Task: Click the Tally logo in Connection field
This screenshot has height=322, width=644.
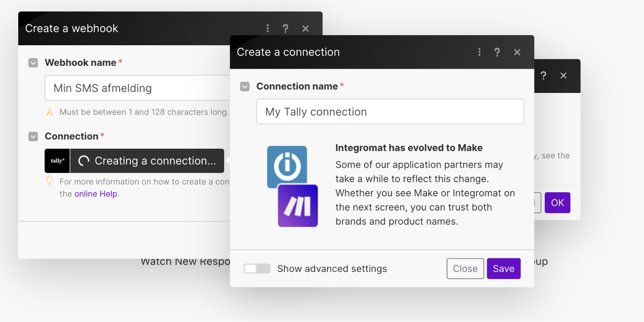Action: [x=57, y=161]
